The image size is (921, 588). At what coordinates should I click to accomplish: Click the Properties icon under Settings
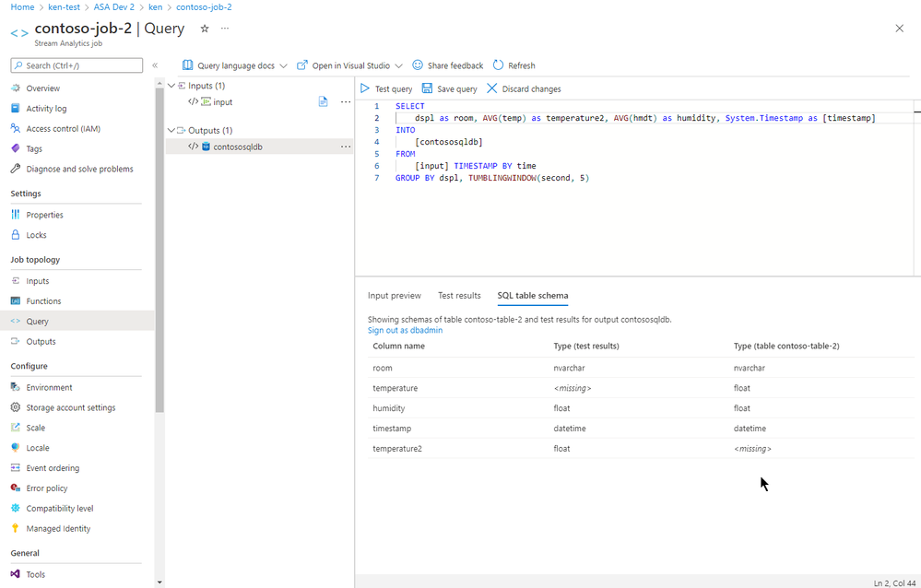click(x=16, y=215)
